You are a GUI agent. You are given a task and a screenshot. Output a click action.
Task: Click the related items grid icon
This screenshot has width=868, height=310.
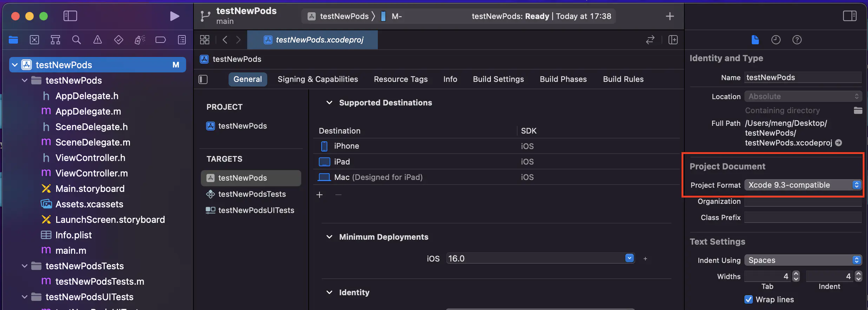[x=205, y=40]
